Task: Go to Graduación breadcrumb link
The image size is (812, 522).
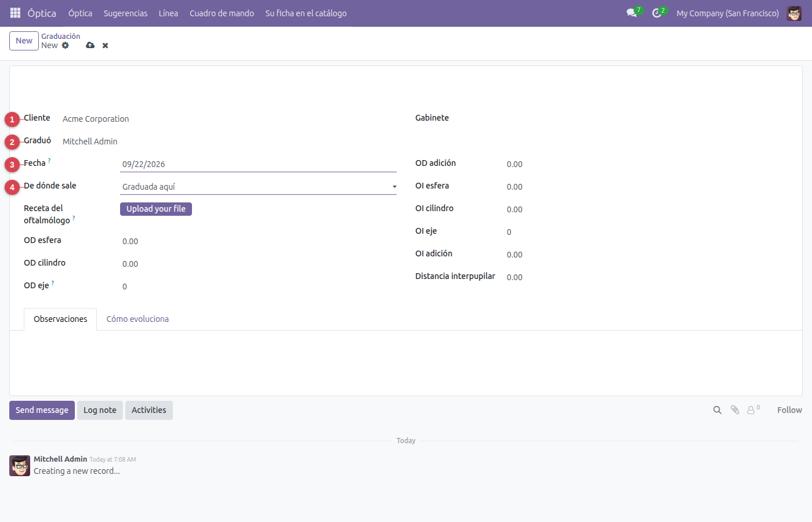Action: point(61,36)
